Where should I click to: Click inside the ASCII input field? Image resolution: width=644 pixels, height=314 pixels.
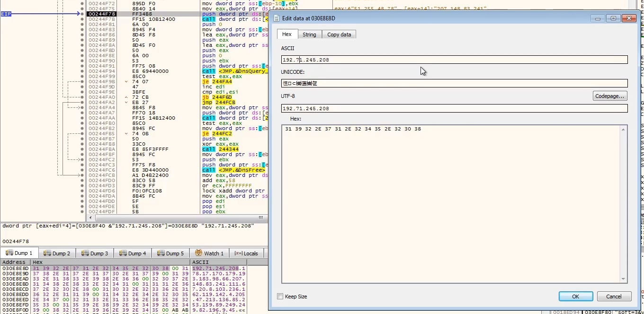pyautogui.click(x=454, y=60)
